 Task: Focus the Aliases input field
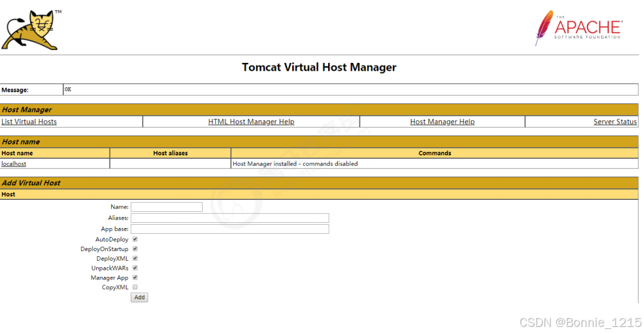pos(230,218)
